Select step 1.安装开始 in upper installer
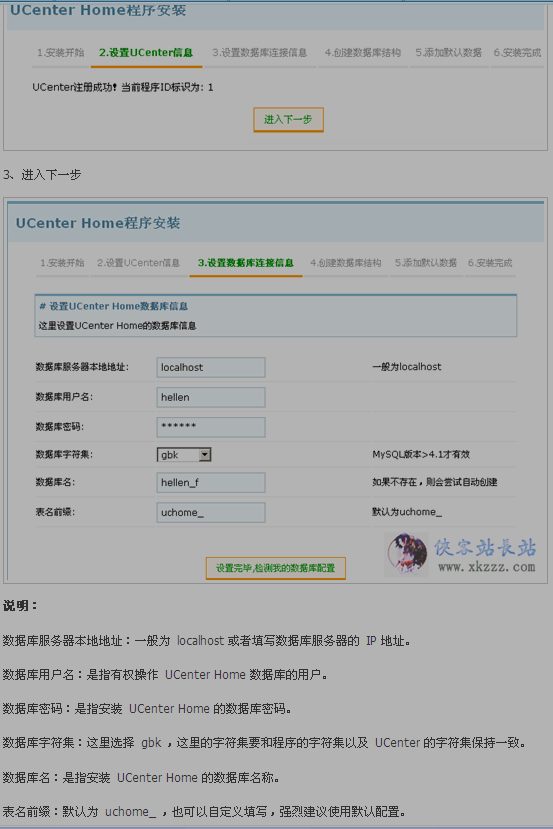This screenshot has height=829, width=553. pos(60,52)
